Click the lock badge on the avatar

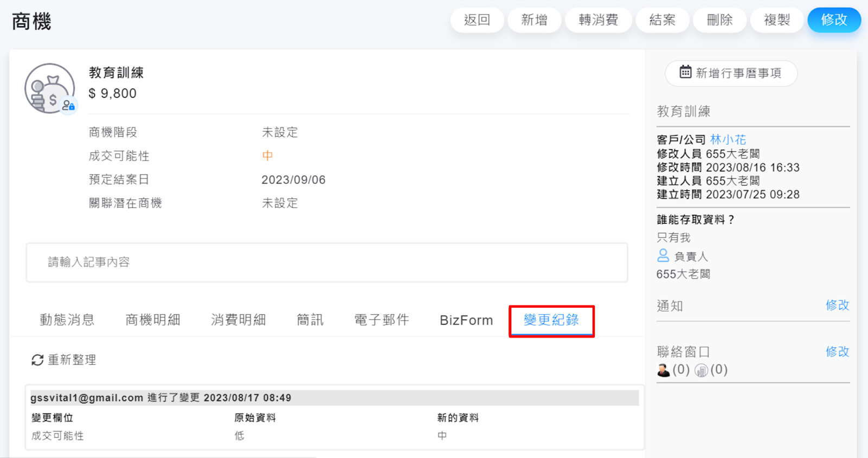[x=68, y=105]
